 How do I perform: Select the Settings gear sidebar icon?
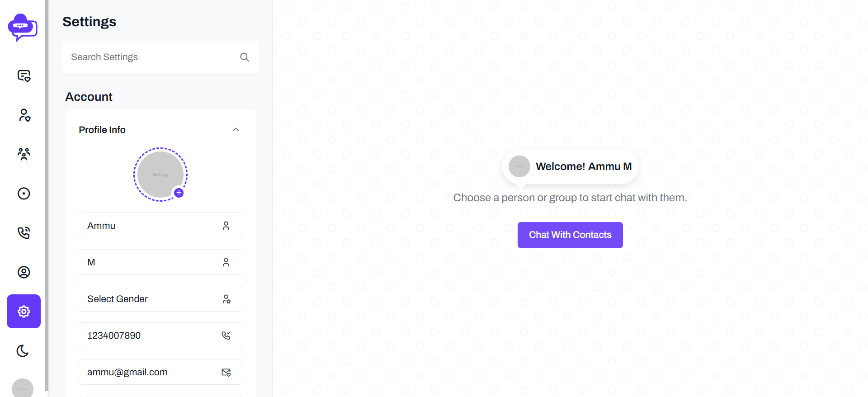tap(24, 311)
